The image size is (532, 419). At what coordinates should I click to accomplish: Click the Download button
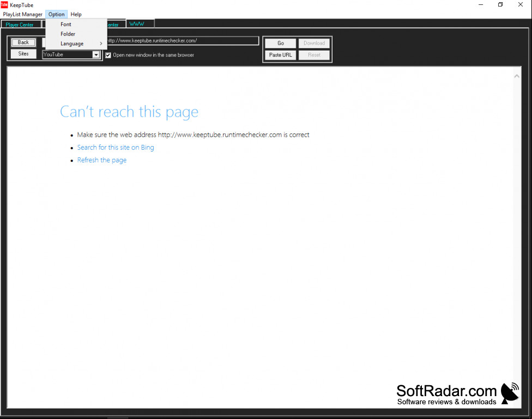point(314,43)
